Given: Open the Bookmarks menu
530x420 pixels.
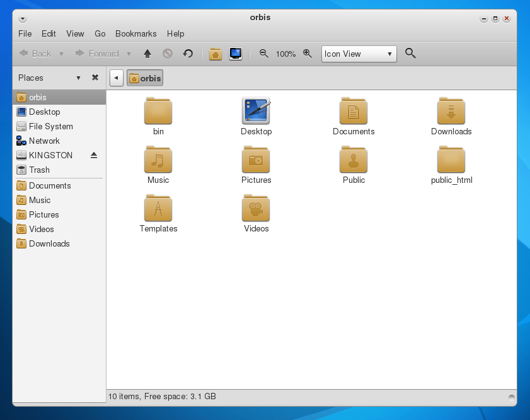Looking at the screenshot, I should 135,33.
